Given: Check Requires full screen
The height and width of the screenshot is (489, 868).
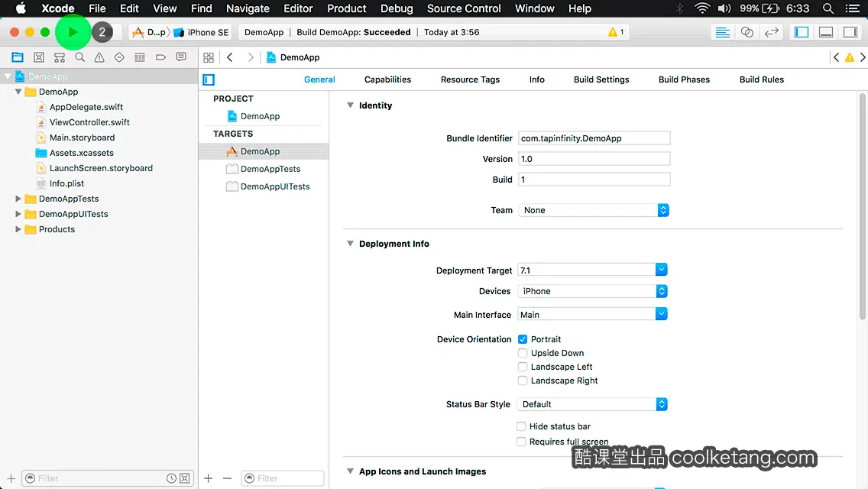Looking at the screenshot, I should tap(521, 442).
